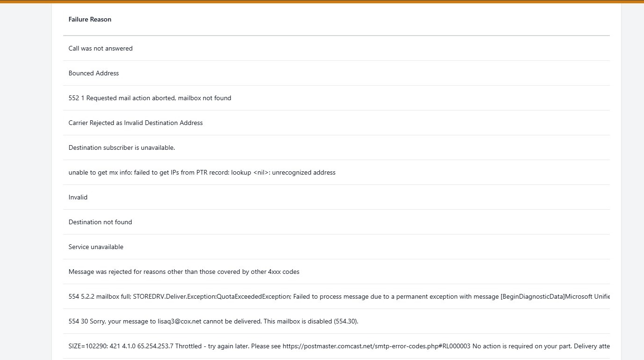The image size is (644, 360).
Task: Select the "Destination not found" row
Action: (x=100, y=222)
